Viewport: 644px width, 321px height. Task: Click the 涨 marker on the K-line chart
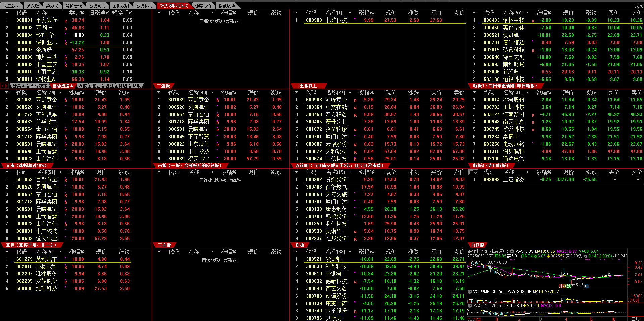click(x=561, y=286)
